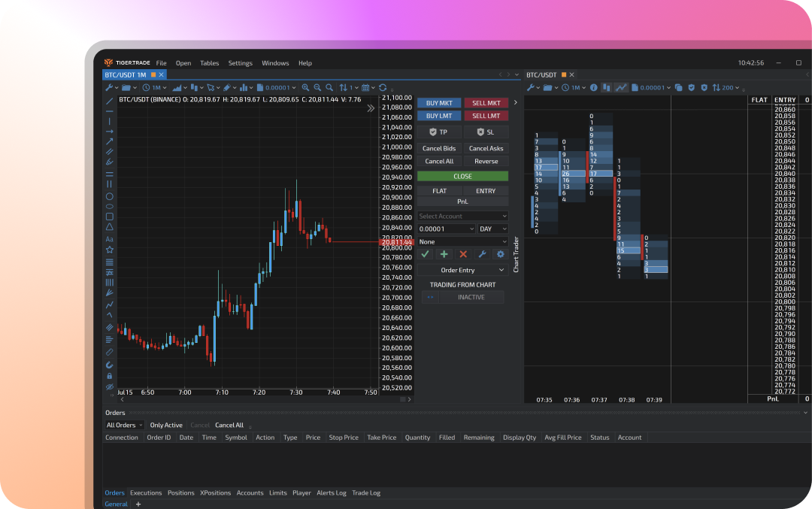Toggle the lock drawings icon
This screenshot has height=509, width=812.
click(110, 376)
